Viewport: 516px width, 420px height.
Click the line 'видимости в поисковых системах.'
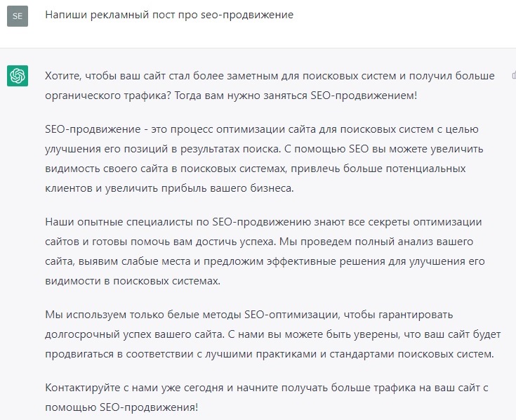[x=133, y=282]
